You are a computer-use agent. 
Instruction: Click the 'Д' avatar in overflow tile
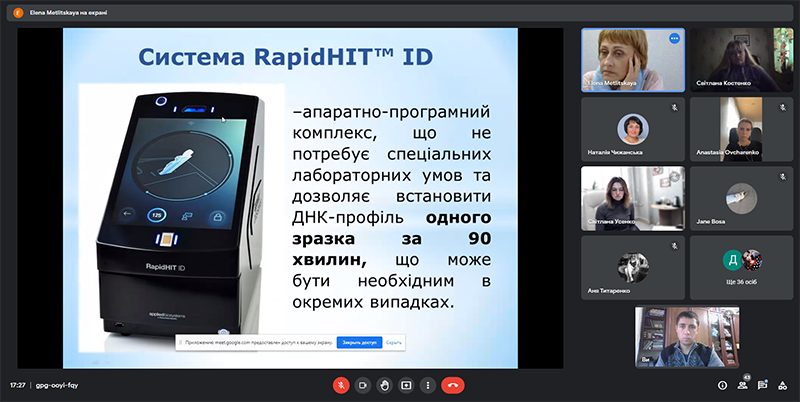pos(733,260)
